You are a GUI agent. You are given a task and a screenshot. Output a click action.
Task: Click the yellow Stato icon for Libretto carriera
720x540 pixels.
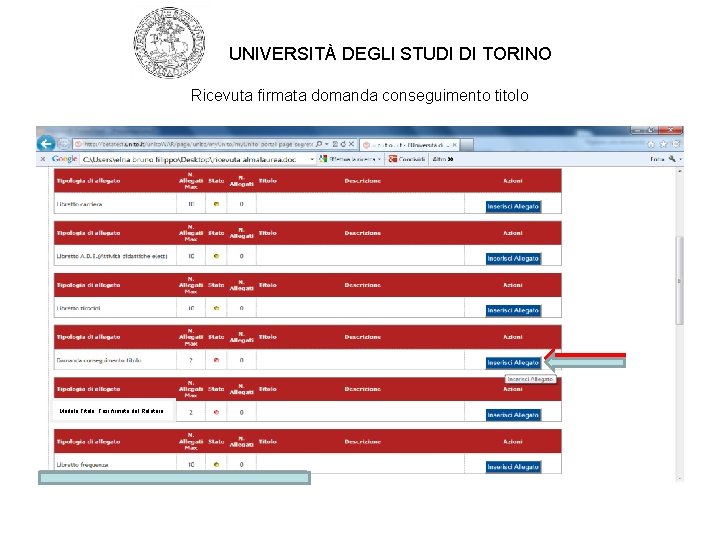point(216,204)
